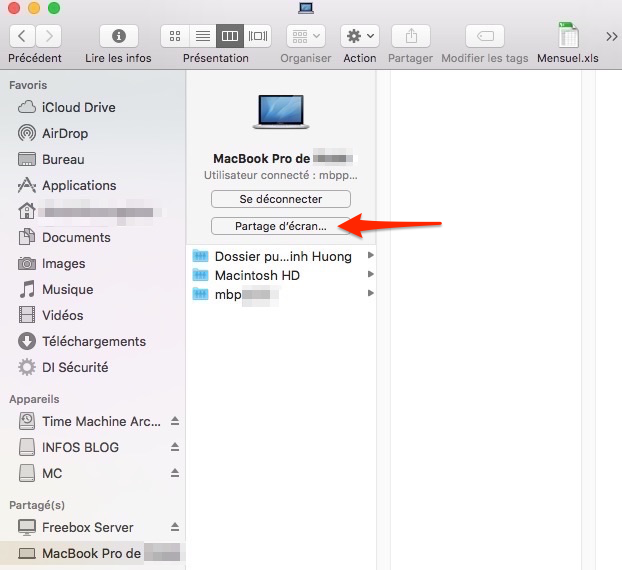
Task: Open the Organiser dropdown
Action: (306, 36)
